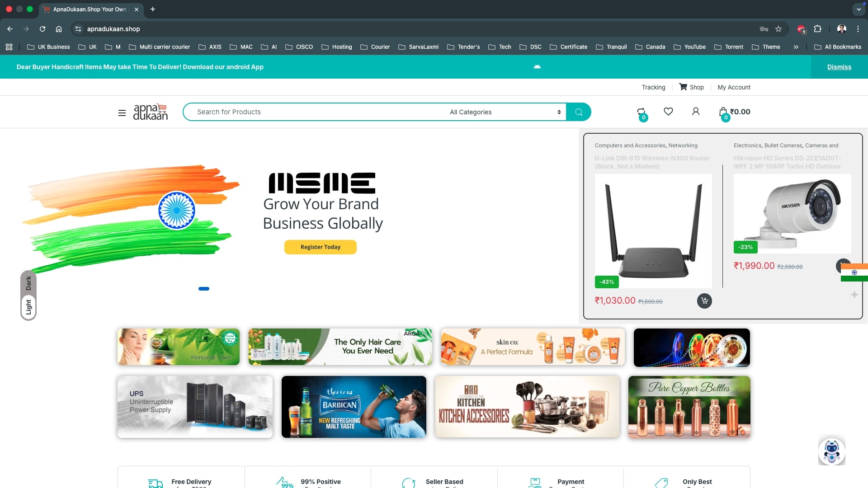Click the Register Today button
Image resolution: width=868 pixels, height=488 pixels.
point(320,247)
